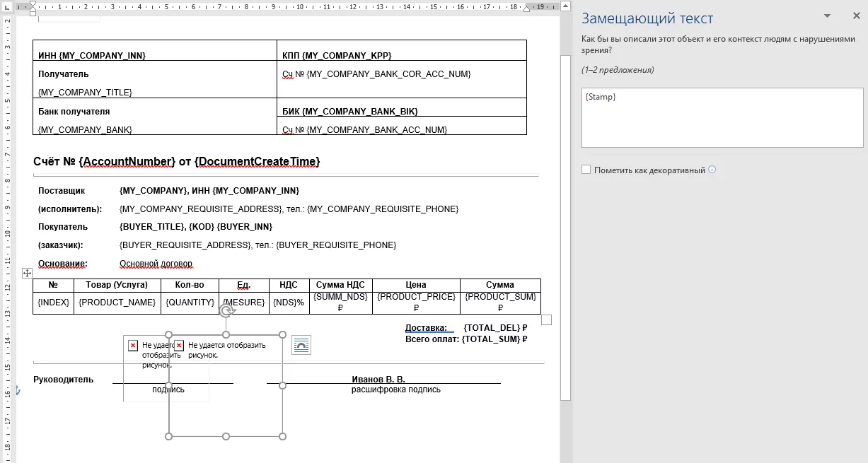This screenshot has width=868, height=463.
Task: Click the Поставщик label
Action: tap(62, 191)
